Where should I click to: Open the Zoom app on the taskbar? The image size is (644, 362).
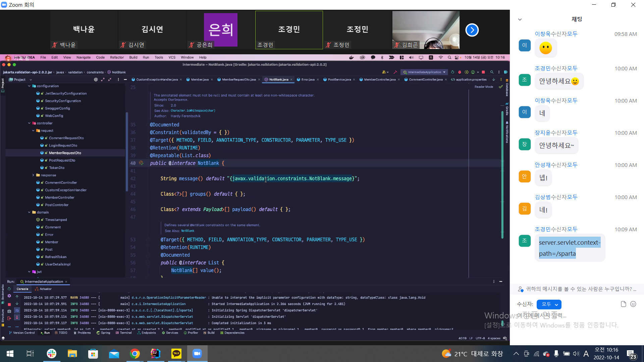tap(197, 354)
